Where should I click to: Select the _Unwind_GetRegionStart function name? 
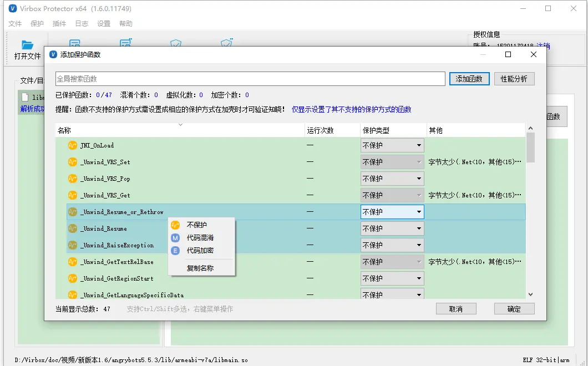(117, 278)
